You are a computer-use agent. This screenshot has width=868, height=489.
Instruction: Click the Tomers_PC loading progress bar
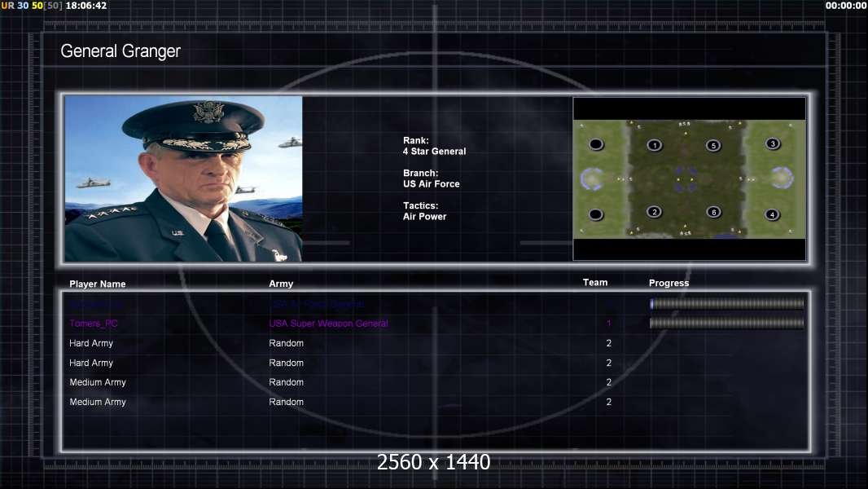point(727,323)
